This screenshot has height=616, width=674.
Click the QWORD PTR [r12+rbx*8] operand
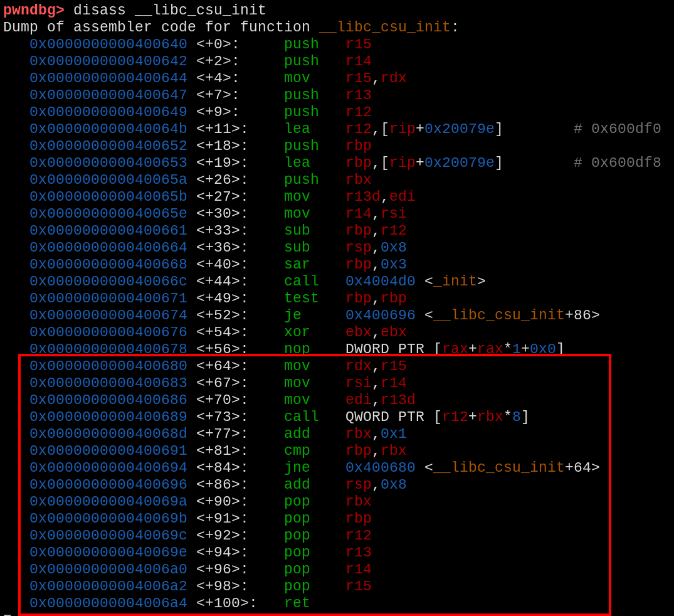tap(437, 417)
